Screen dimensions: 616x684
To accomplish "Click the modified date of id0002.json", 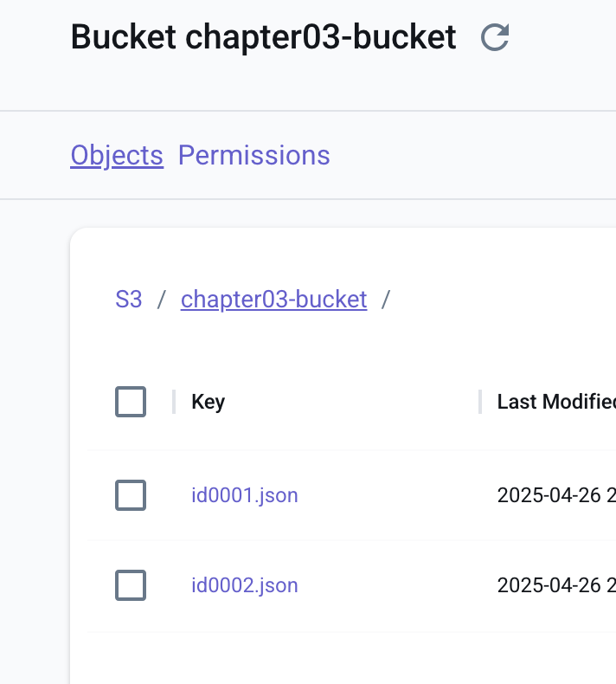I will 555,586.
